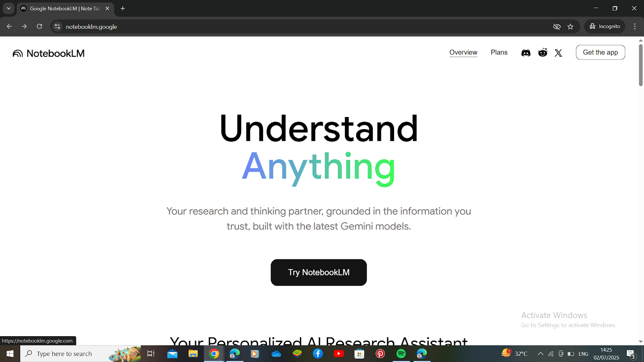
Task: Reload the current page
Action: pos(39,26)
